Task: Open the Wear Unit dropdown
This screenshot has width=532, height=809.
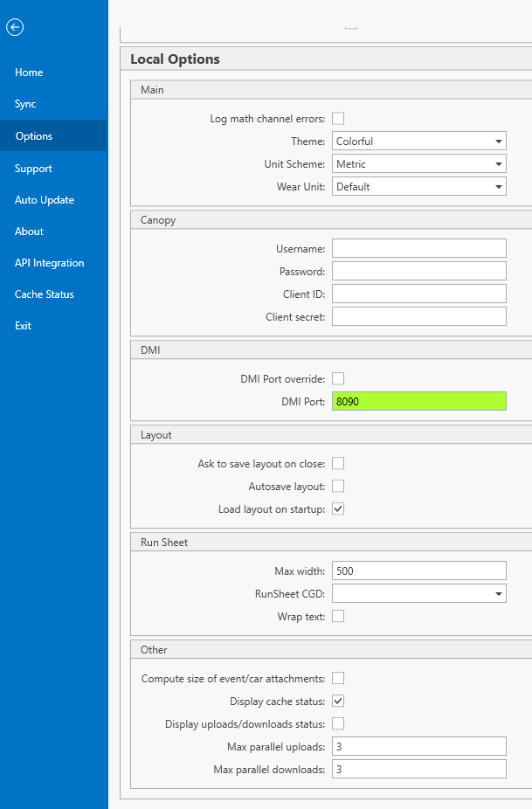Action: (418, 187)
